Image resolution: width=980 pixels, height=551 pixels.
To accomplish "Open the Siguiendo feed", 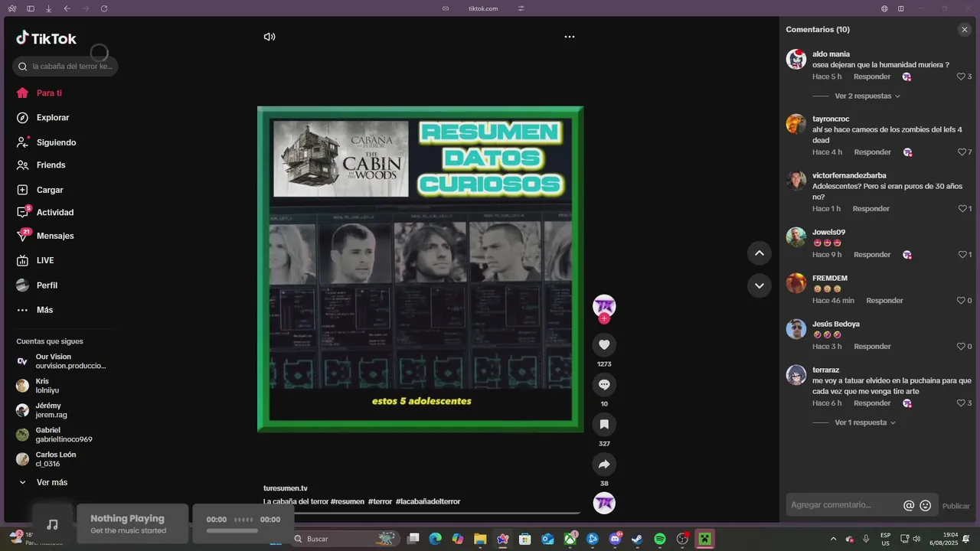I will (x=56, y=142).
